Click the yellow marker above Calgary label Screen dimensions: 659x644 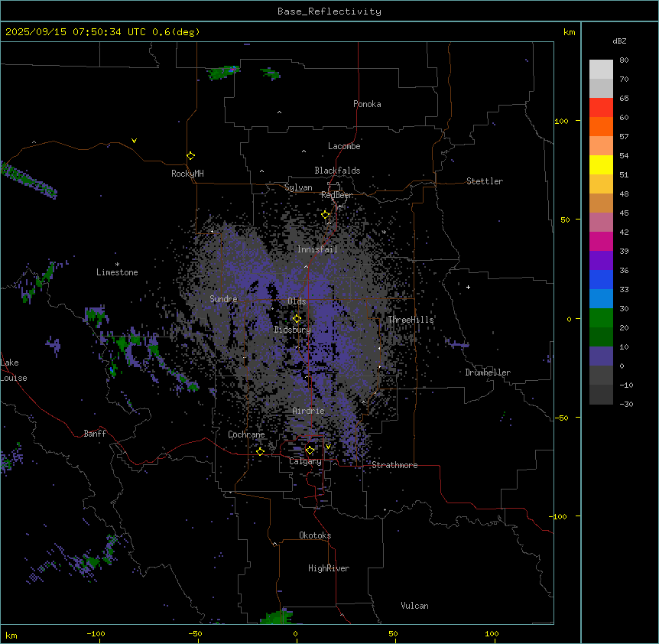coord(310,450)
